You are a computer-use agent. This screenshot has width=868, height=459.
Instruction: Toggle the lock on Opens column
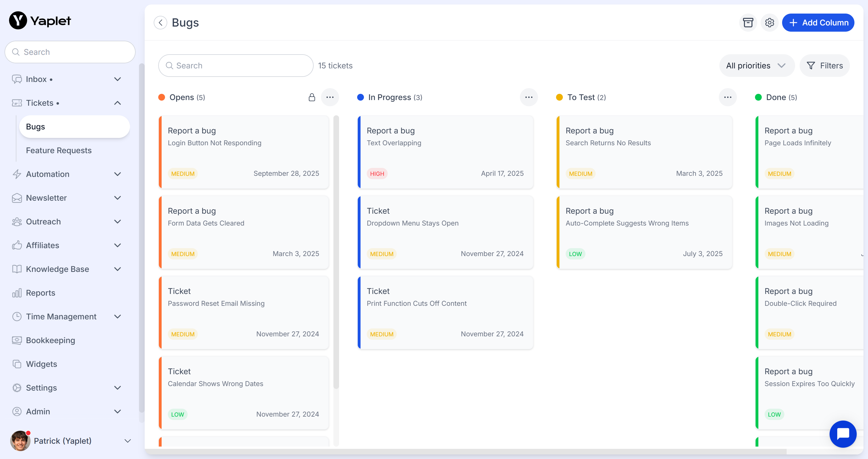pos(312,98)
